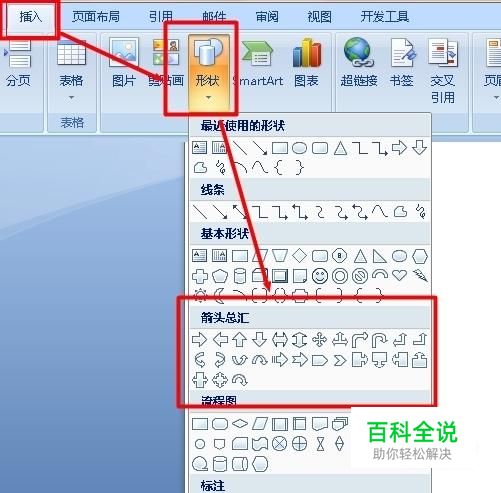Pick the up arrow in 箭头总汇
Image resolution: width=501 pixels, height=493 pixels.
239,340
